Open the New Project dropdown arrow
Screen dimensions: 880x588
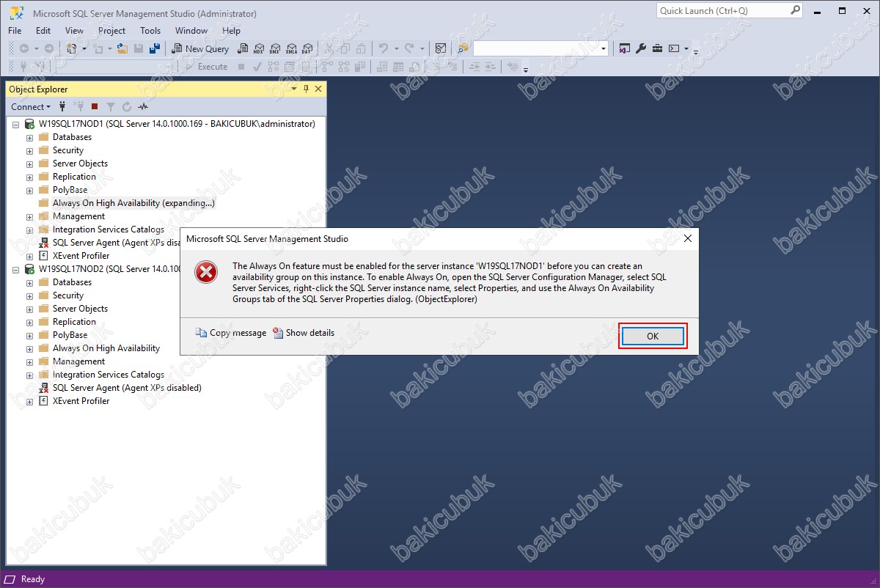click(84, 48)
